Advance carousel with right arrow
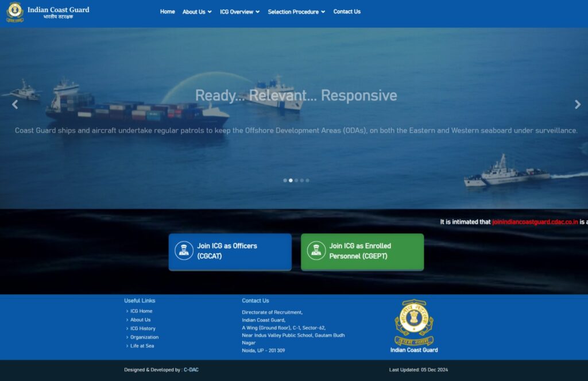 pos(578,105)
